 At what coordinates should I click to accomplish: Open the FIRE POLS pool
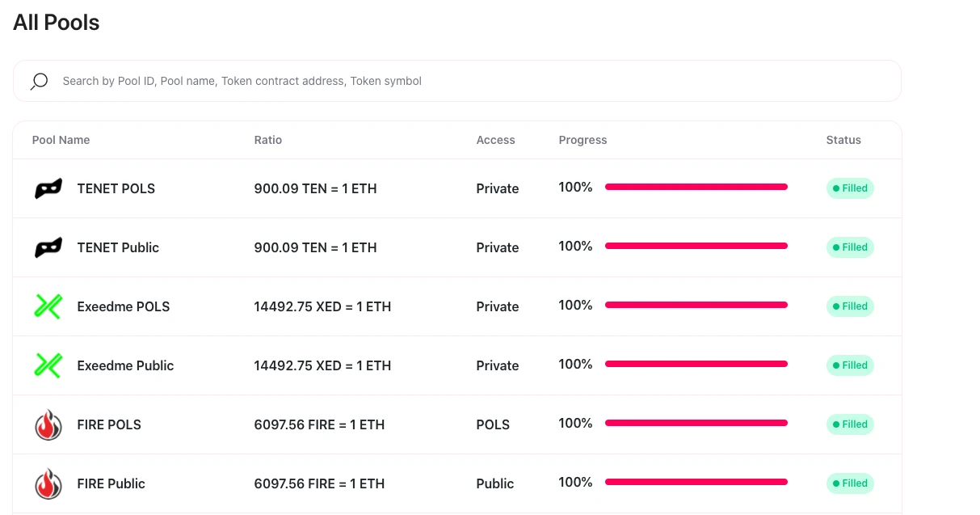pyautogui.click(x=109, y=424)
